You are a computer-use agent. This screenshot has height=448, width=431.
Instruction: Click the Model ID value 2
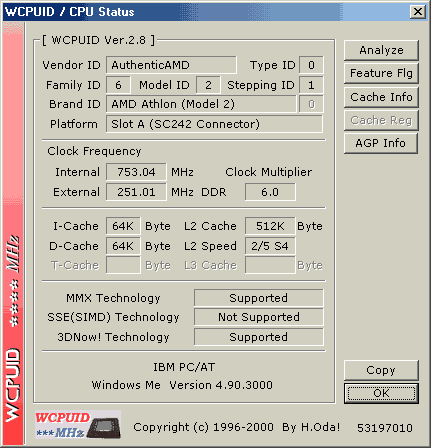(208, 85)
